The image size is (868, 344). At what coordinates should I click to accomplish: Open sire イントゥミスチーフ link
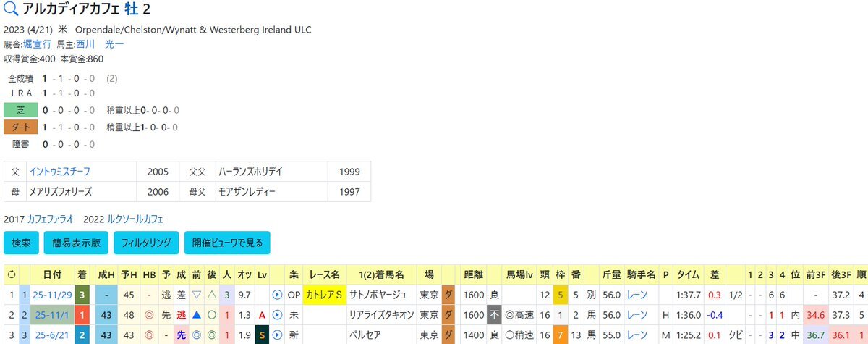59,172
